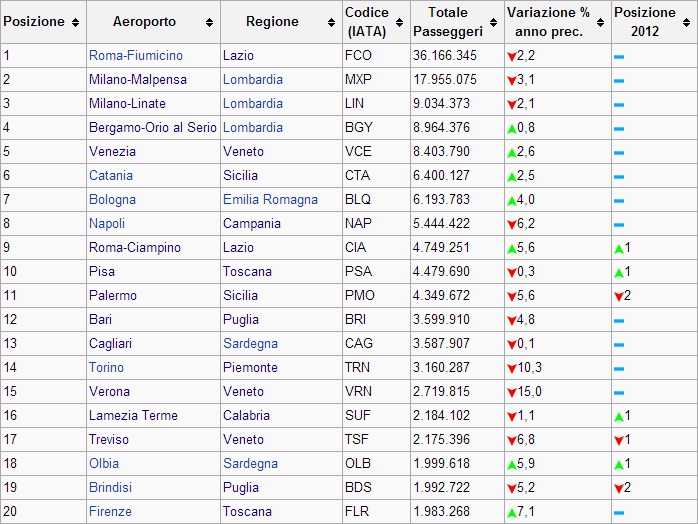
Task: Follow the Bergamo-Orio al Serio link
Action: (x=152, y=127)
